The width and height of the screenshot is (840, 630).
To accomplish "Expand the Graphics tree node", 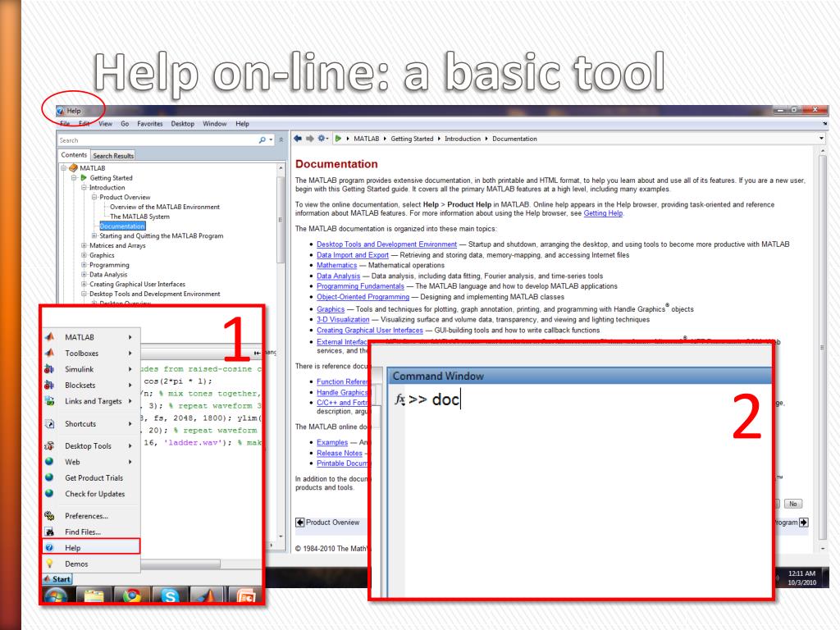I will pos(84,255).
